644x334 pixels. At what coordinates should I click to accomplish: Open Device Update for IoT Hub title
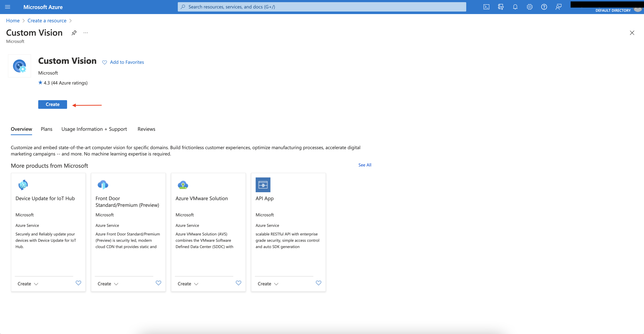click(45, 199)
